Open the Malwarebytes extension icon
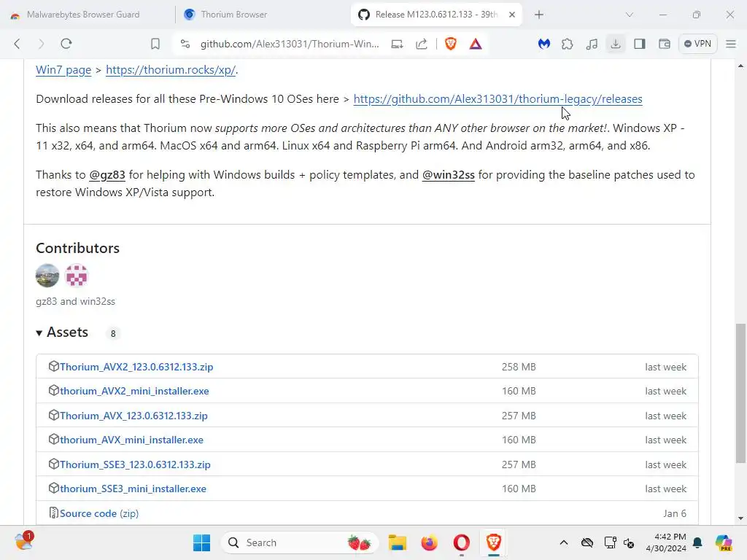The width and height of the screenshot is (747, 560). pos(543,44)
